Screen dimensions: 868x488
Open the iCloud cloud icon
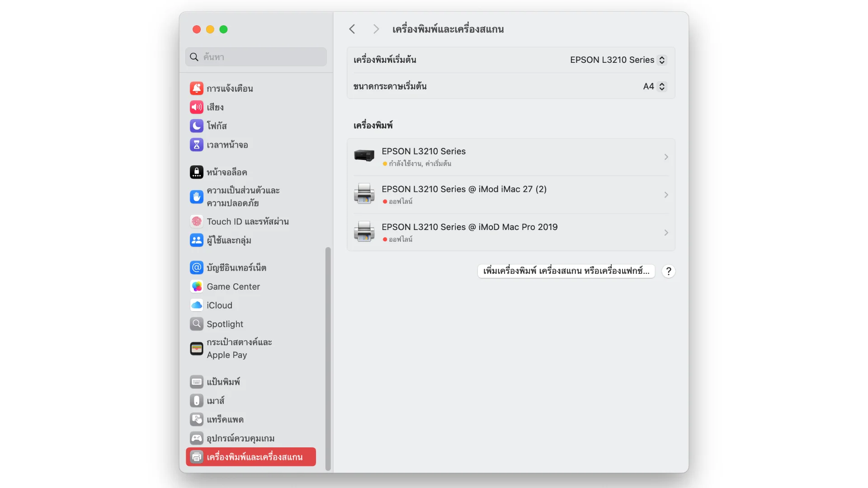196,305
